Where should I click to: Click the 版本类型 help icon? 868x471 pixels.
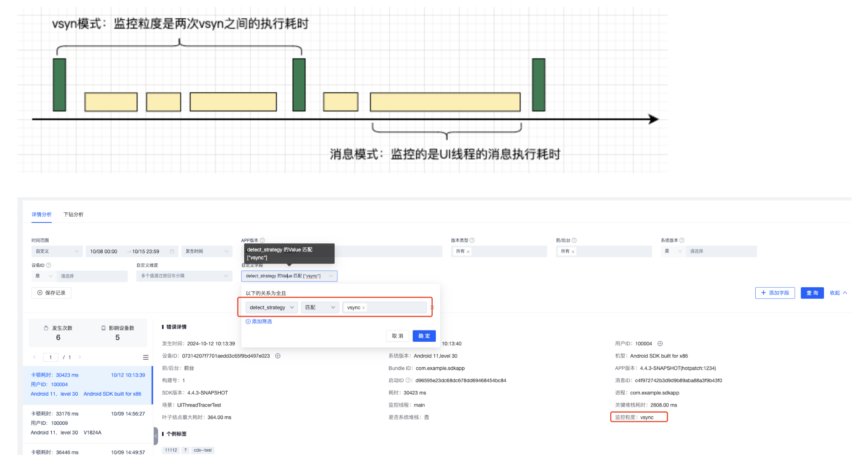click(472, 240)
